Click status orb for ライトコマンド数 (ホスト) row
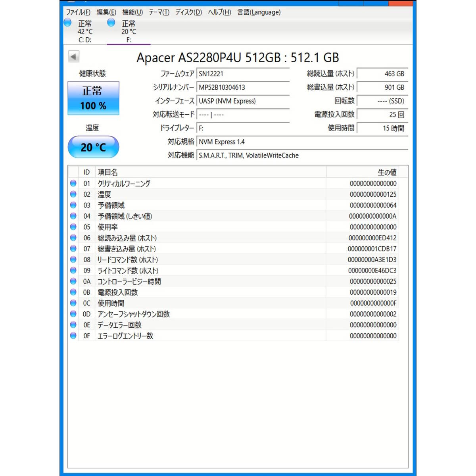The image size is (476, 476). tap(73, 271)
